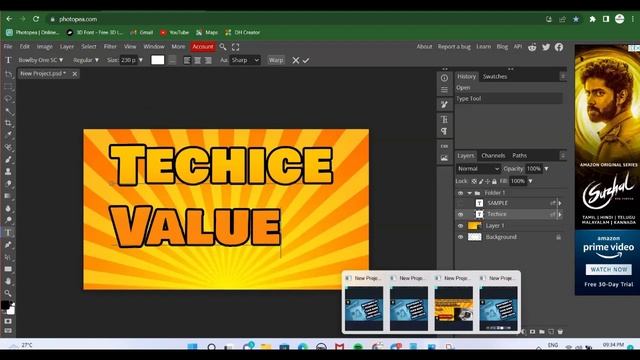Open the Character panel icon
The height and width of the screenshot is (360, 640).
(444, 120)
